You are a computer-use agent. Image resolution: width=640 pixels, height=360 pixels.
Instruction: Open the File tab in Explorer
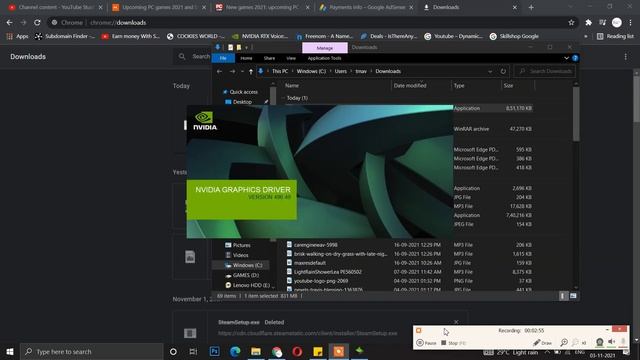pos(223,58)
